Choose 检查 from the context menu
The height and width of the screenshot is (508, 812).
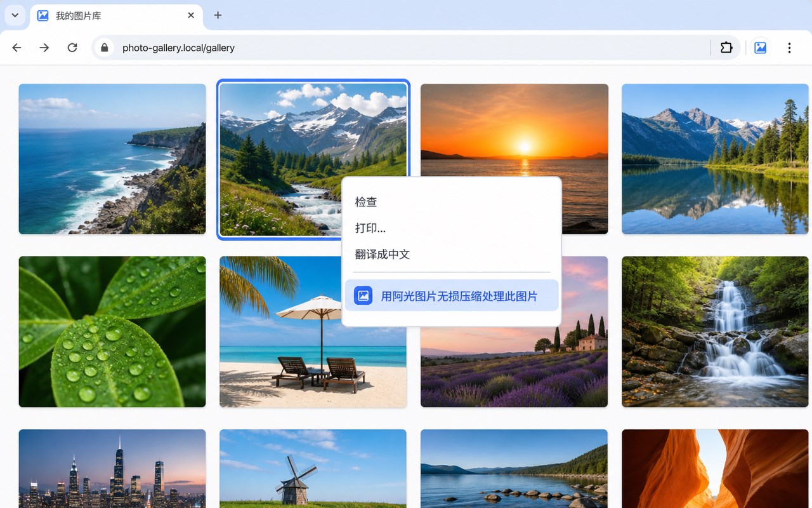451,202
